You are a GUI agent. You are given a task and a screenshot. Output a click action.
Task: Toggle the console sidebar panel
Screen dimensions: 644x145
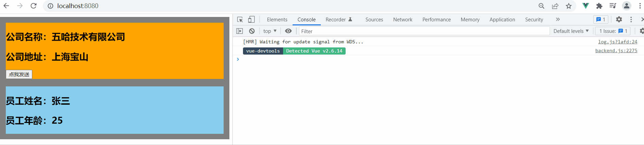pyautogui.click(x=240, y=31)
